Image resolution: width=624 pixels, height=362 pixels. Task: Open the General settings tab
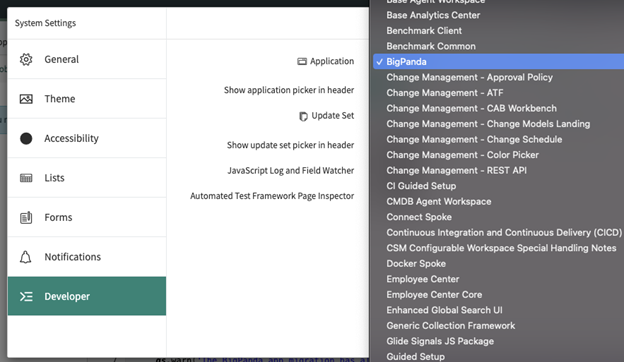(87, 59)
